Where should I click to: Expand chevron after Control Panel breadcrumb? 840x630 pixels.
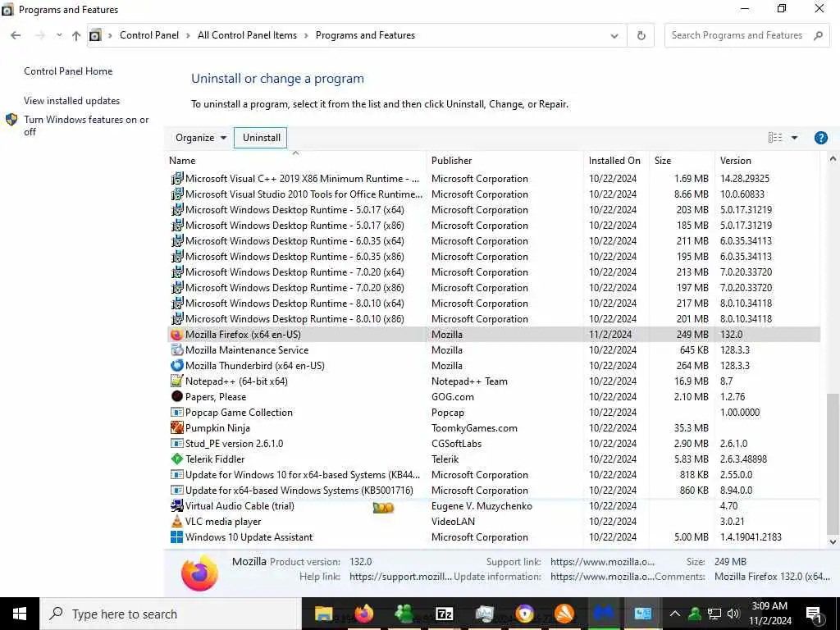[x=188, y=35]
